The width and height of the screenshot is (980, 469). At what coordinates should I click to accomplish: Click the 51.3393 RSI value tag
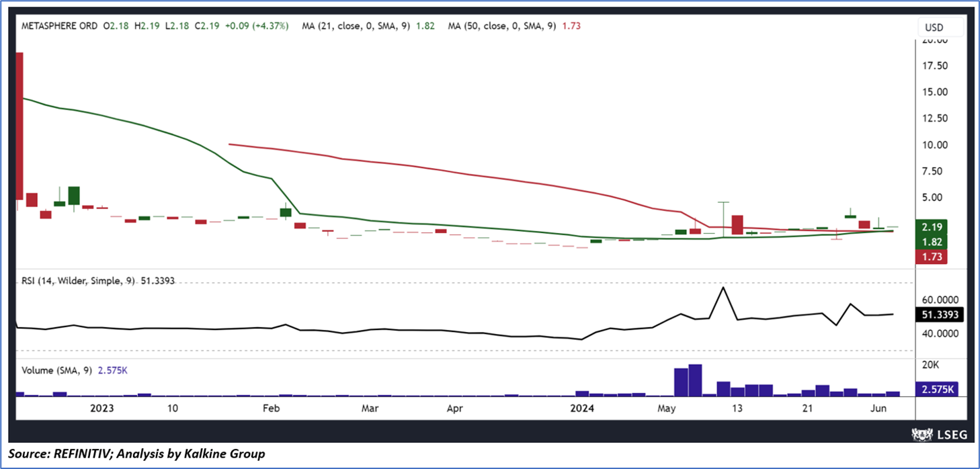(x=940, y=314)
